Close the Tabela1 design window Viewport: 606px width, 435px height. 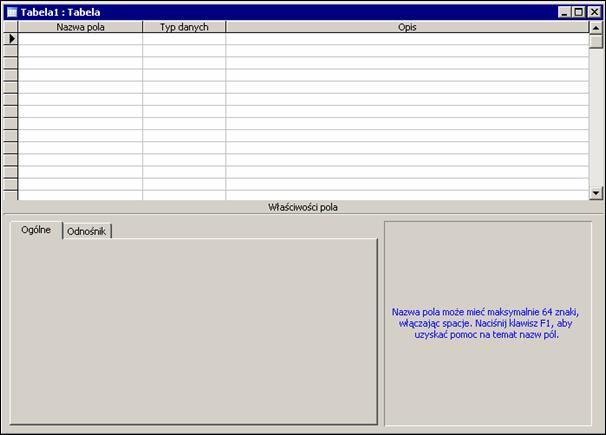593,11
